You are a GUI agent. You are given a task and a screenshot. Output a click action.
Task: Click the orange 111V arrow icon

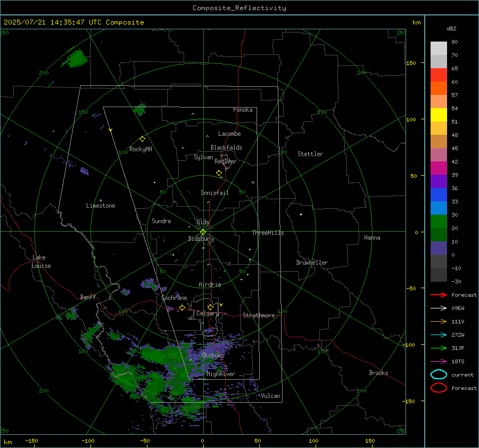coord(439,321)
